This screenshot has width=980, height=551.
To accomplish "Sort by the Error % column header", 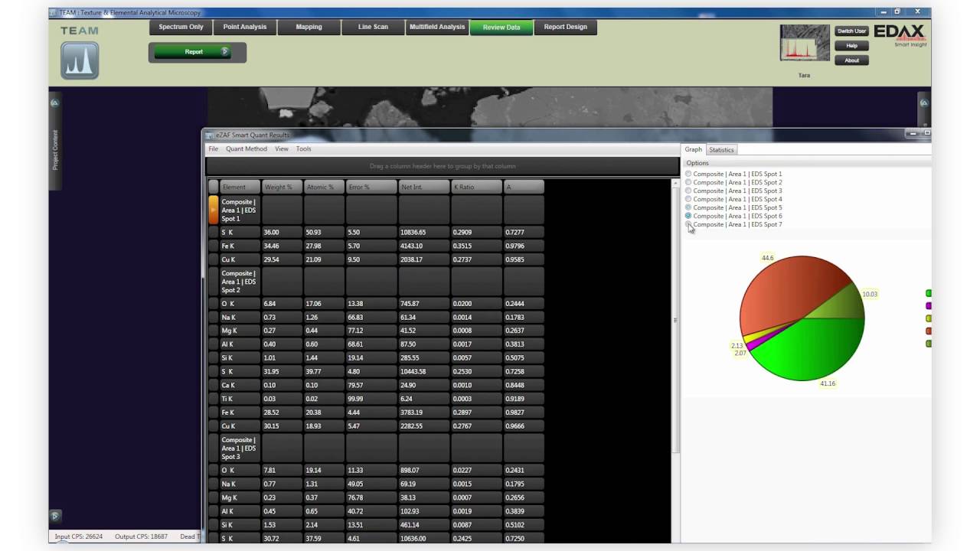I will [x=371, y=187].
